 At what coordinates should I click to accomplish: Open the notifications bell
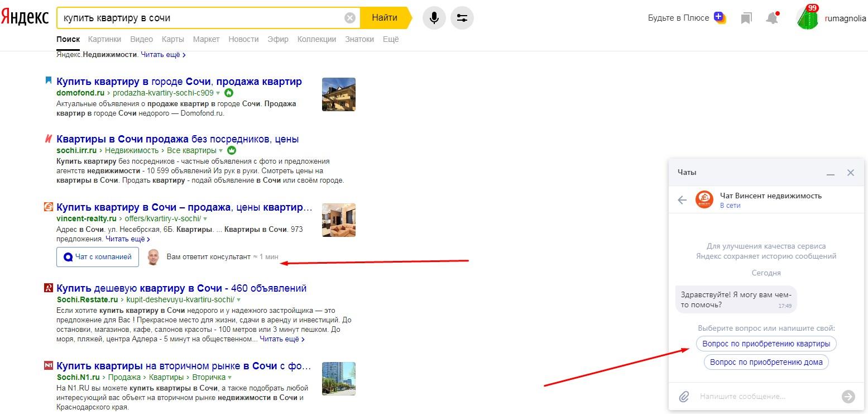click(773, 18)
